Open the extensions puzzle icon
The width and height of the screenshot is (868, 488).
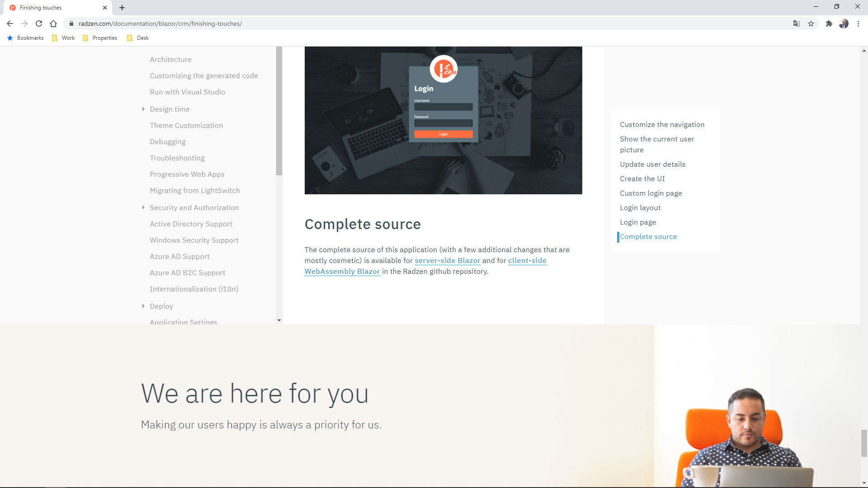[x=829, y=23]
